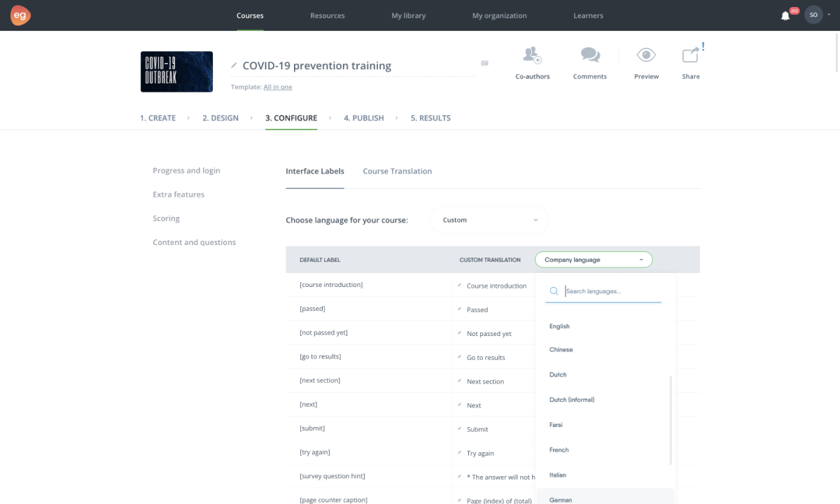840x504 pixels.
Task: Click the [try again] default label
Action: (315, 452)
